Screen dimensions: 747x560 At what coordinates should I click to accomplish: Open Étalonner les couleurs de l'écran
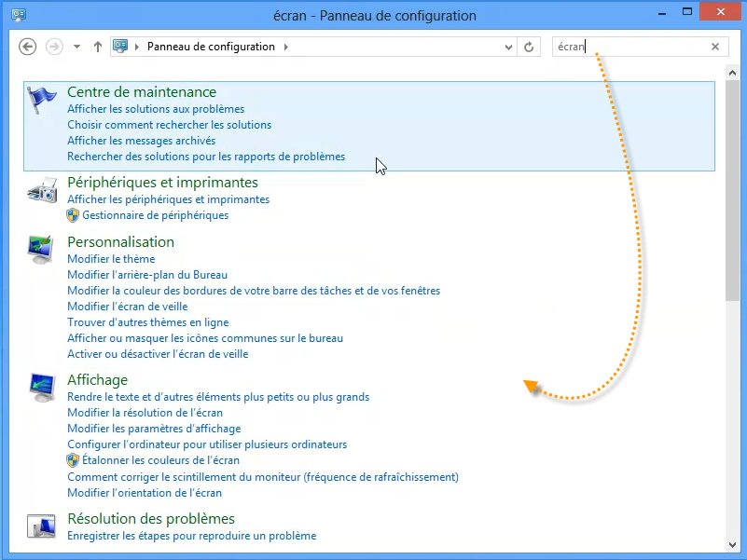160,460
